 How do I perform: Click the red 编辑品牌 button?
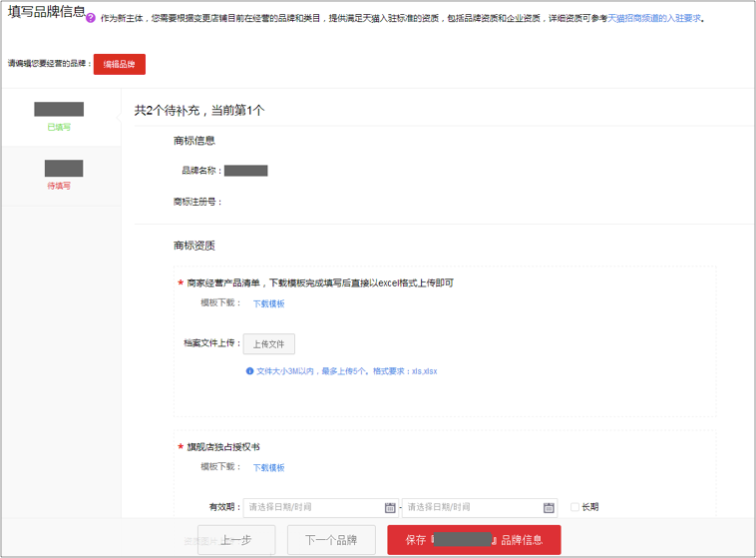coord(120,64)
